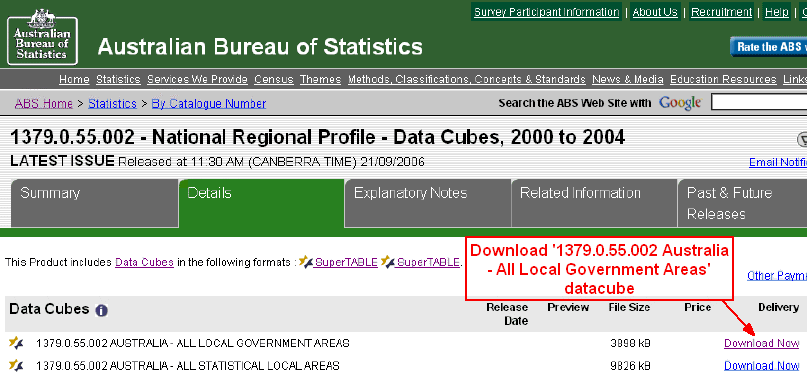Select the Related Information tab
807x380 pixels.
point(594,203)
